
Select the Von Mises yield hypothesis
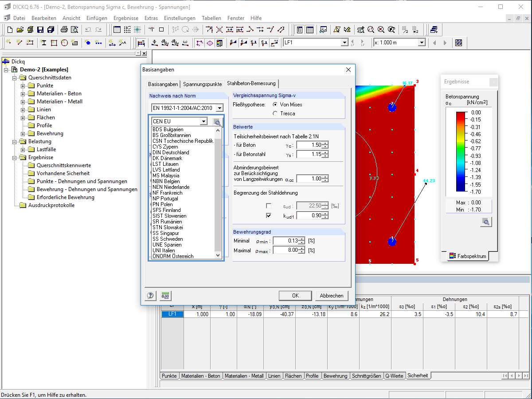click(275, 105)
